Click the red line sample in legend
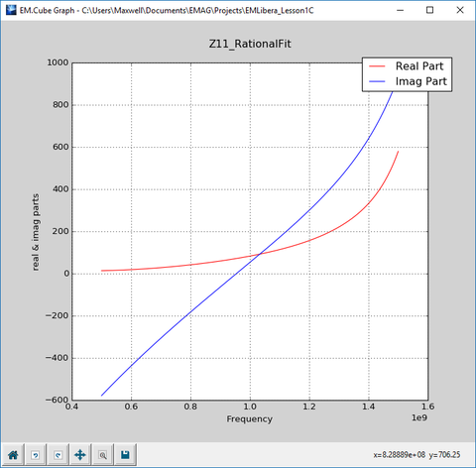Image resolution: width=476 pixels, height=468 pixels. point(377,66)
